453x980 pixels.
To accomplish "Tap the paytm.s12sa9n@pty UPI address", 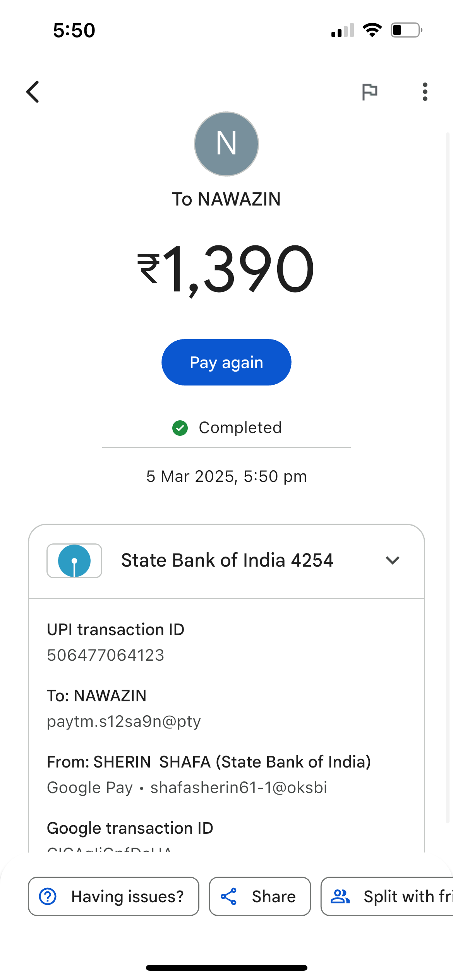I will pos(124,721).
